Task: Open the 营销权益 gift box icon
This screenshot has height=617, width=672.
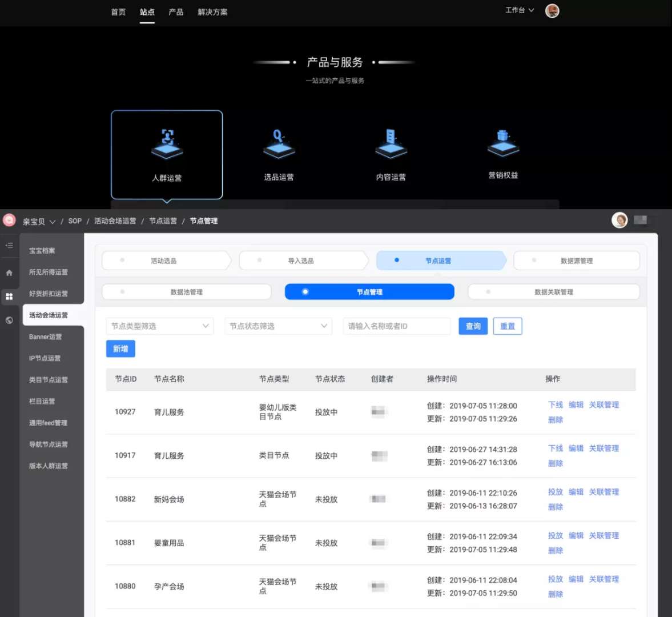Action: pos(503,143)
